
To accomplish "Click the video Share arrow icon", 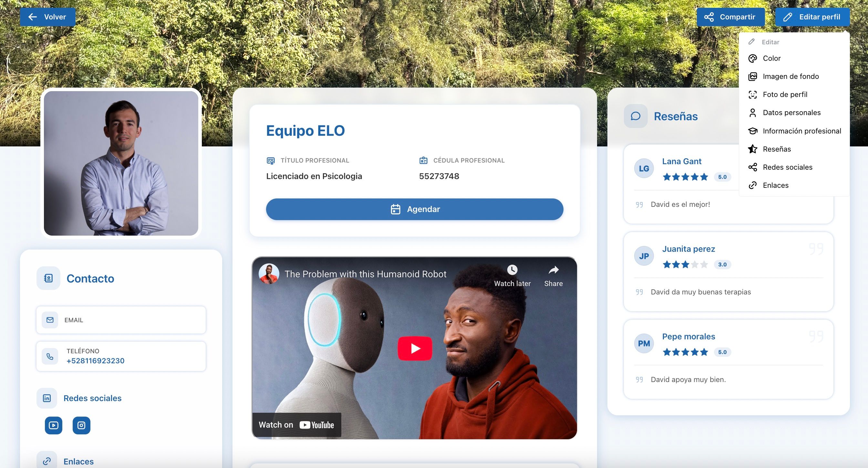I will [x=553, y=270].
